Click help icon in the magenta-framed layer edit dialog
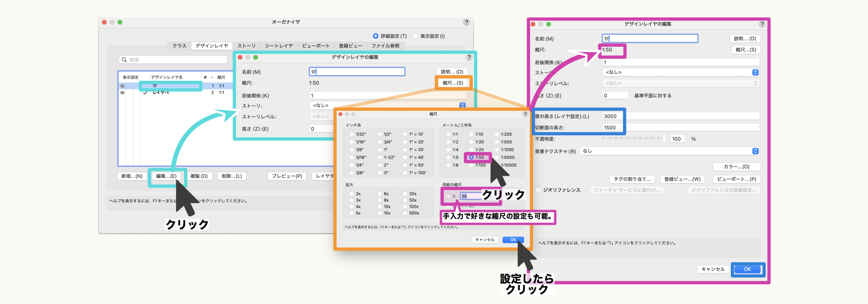Viewport: 868px width, 304px height. click(x=762, y=24)
